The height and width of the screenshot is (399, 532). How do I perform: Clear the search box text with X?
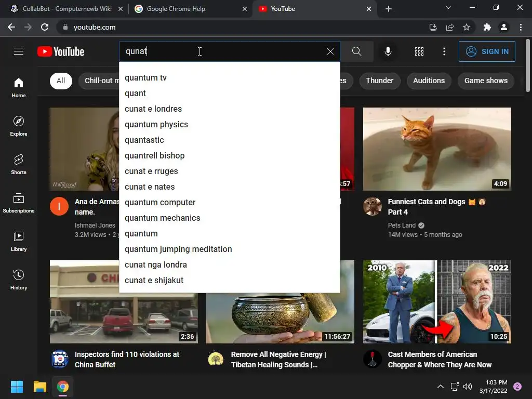330,51
